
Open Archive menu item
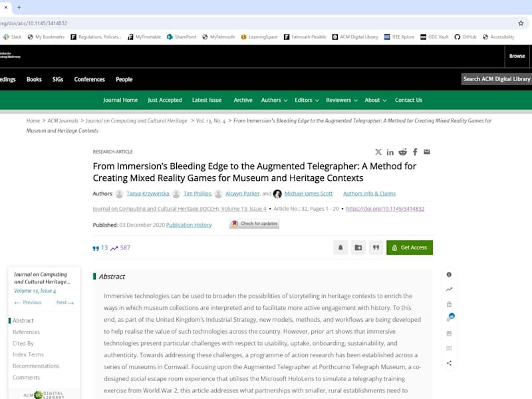tap(243, 100)
